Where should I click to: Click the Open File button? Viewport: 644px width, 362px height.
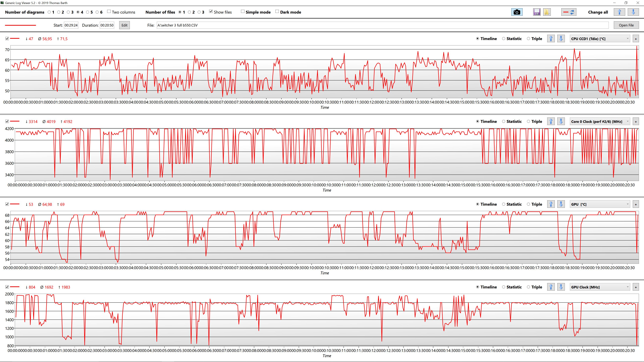click(x=626, y=25)
